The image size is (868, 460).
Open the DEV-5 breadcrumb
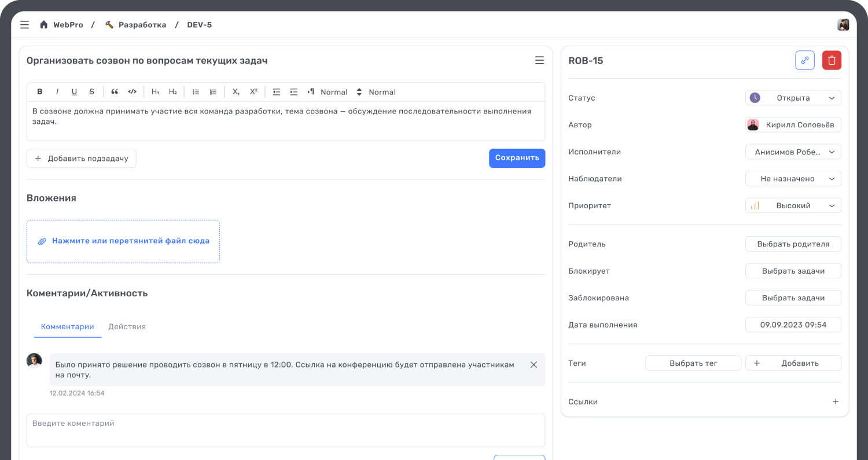tap(199, 25)
